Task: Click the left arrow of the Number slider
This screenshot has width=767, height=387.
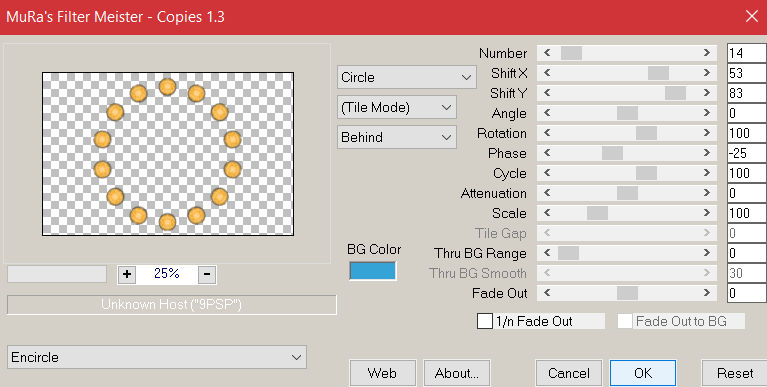Action: pyautogui.click(x=547, y=53)
